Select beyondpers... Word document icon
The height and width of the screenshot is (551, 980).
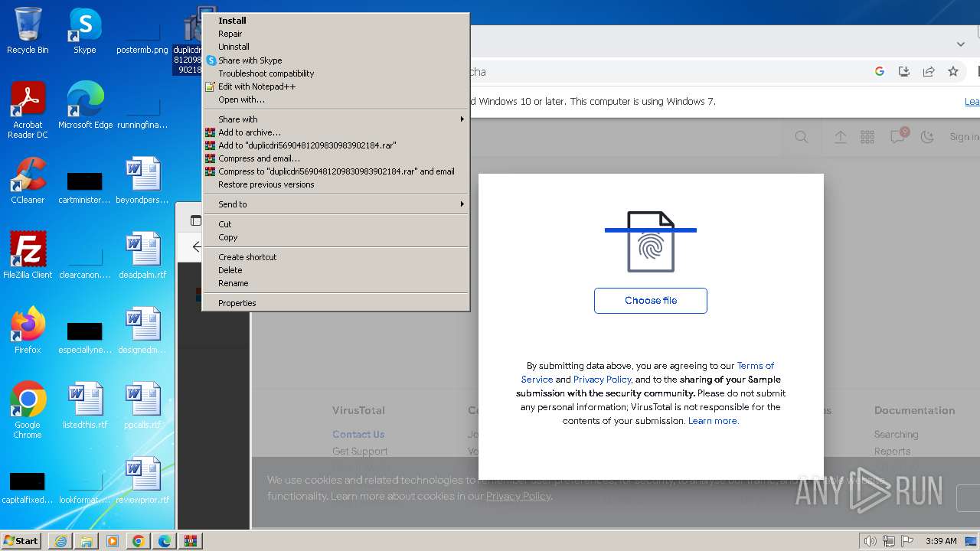[x=142, y=181]
